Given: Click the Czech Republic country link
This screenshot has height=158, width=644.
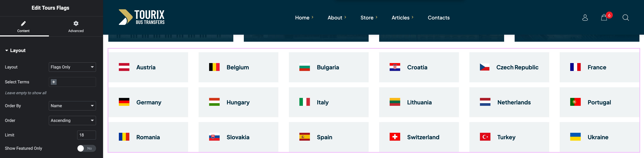Looking at the screenshot, I should 517,67.
